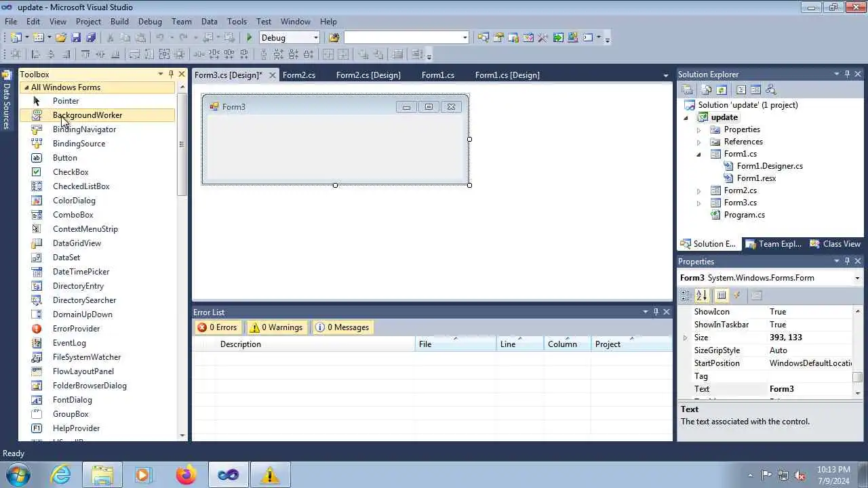Expand the Size property in Properties grid

[x=685, y=338]
